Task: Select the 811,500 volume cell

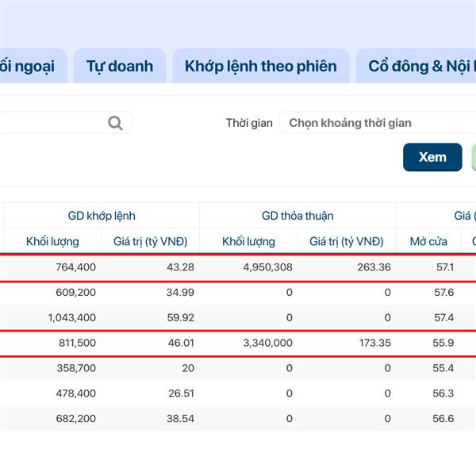Action: point(78,343)
